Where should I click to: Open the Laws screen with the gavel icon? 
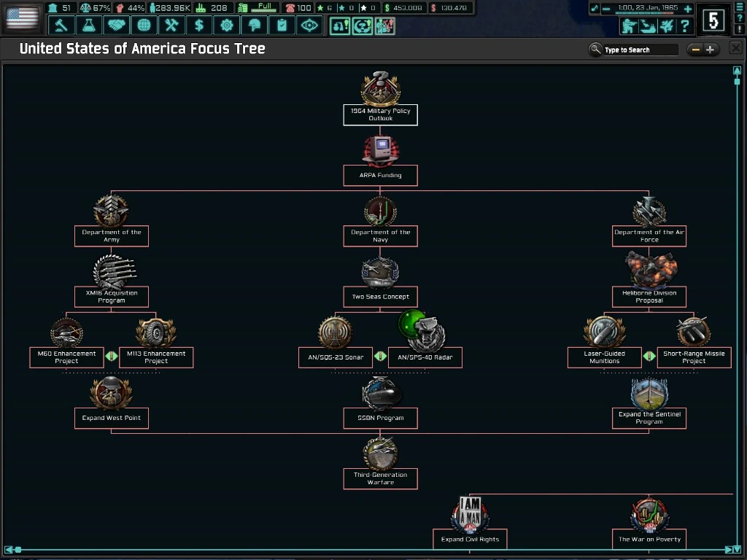click(x=61, y=24)
